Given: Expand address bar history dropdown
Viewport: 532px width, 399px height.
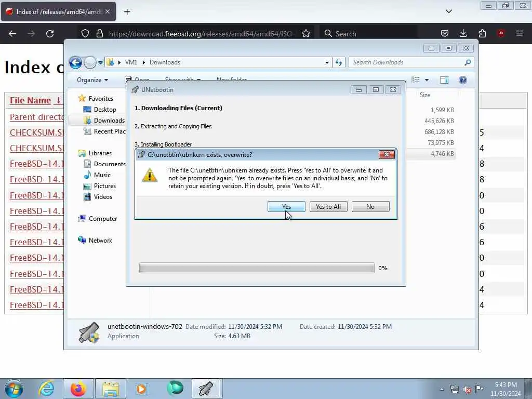Looking at the screenshot, I should (x=327, y=62).
